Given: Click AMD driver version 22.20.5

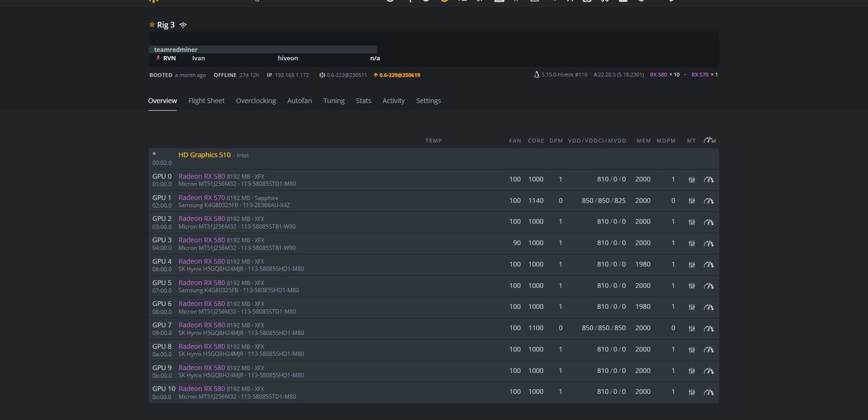Looking at the screenshot, I should point(618,75).
